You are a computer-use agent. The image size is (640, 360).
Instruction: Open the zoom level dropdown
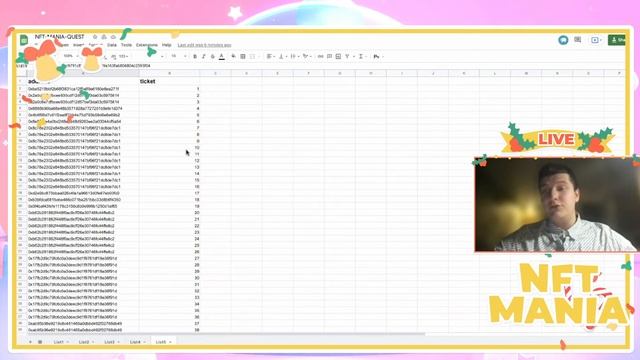tap(70, 56)
